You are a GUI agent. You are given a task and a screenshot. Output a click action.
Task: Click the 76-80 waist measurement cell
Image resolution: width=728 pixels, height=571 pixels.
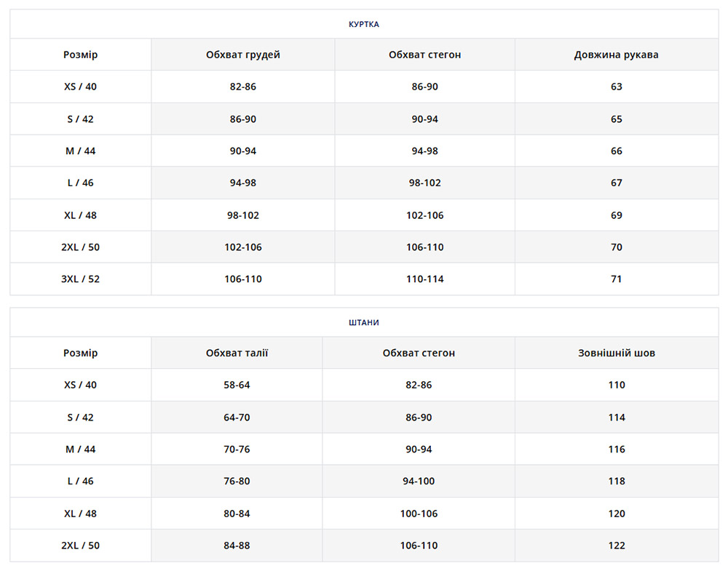(237, 482)
